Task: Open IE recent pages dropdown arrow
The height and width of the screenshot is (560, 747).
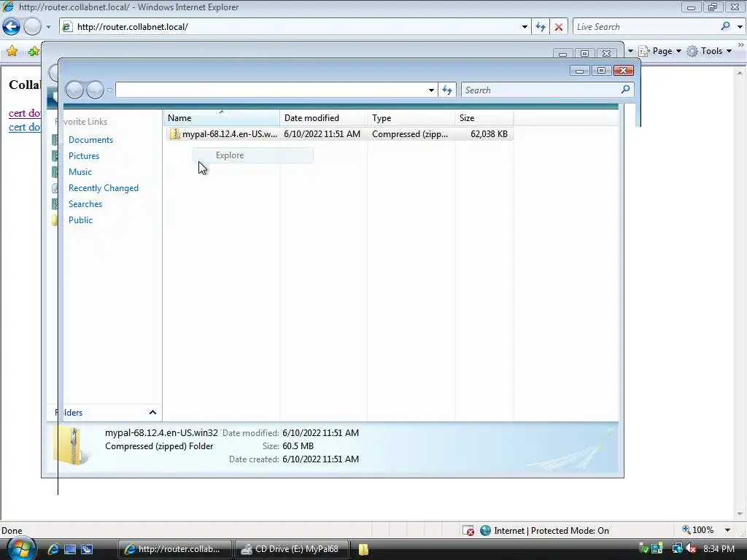Action: [x=48, y=27]
